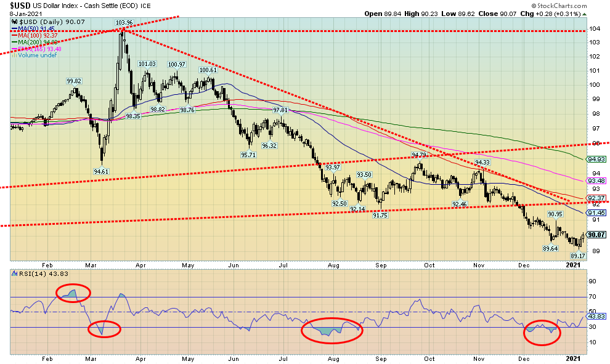The height and width of the screenshot is (364, 610).
Task: Click the $USD ticker symbol in title
Action: (x=23, y=6)
